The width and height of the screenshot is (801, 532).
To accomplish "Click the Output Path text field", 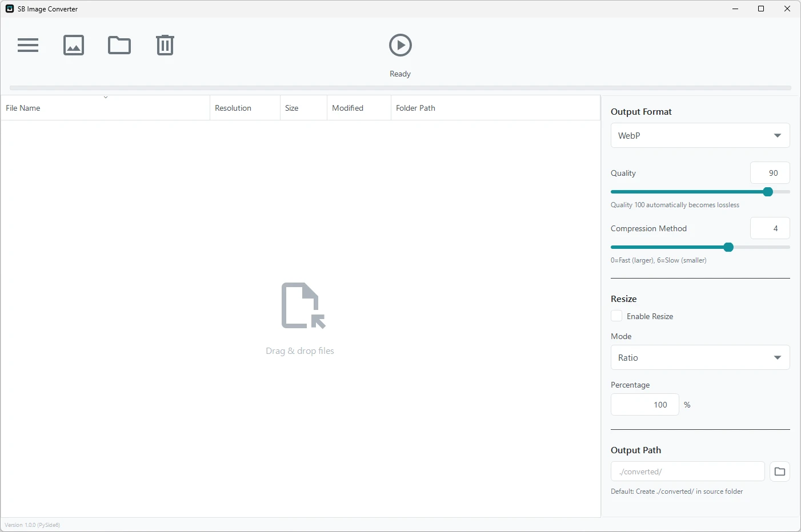I will [x=688, y=471].
